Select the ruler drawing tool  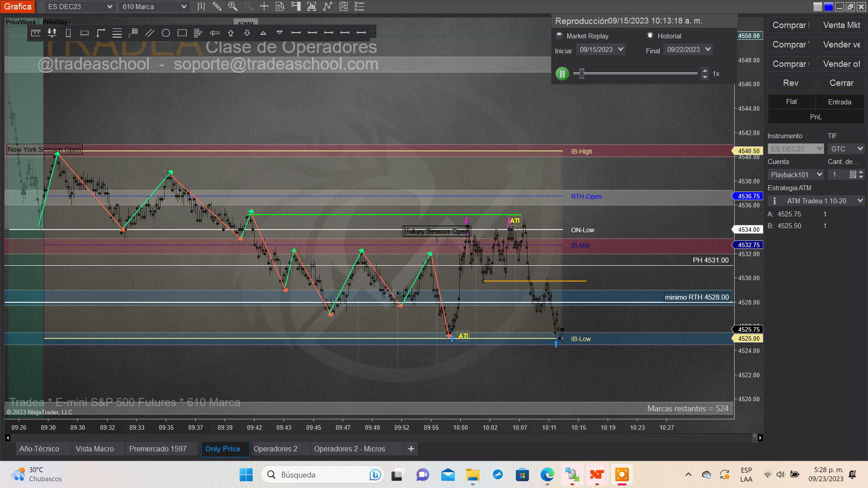[36, 33]
